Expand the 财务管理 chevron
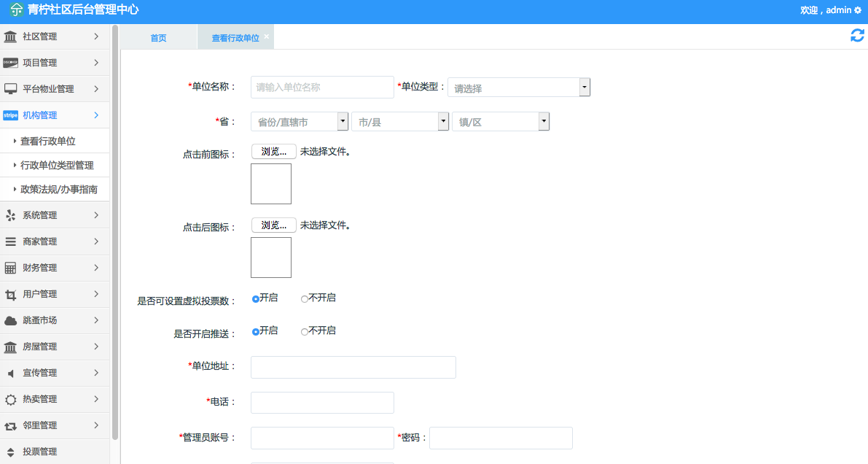This screenshot has height=464, width=868. click(x=96, y=268)
